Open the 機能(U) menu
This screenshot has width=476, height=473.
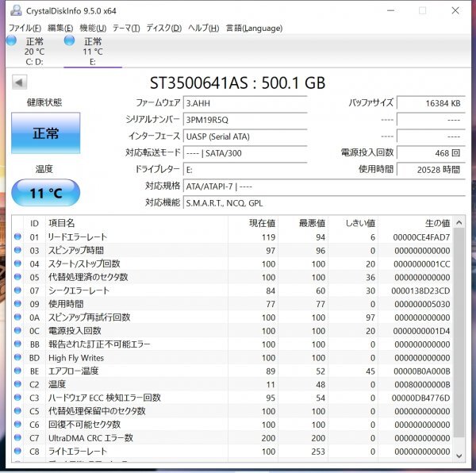pos(93,29)
